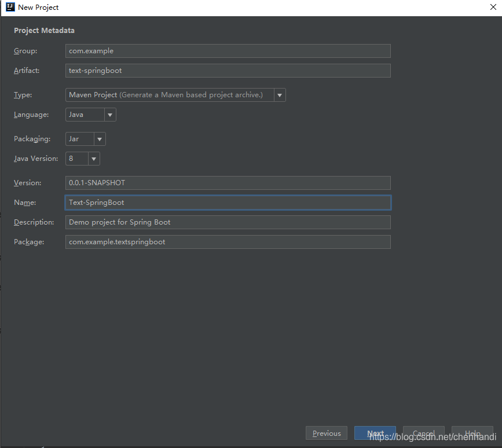The height and width of the screenshot is (448, 502).
Task: Open Help from the dialog buttons
Action: point(472,433)
